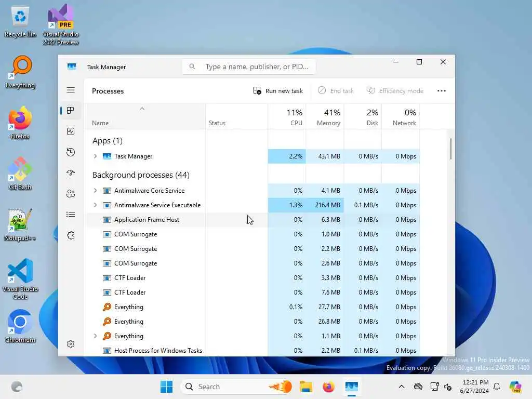Expand Antimalware Service Executable process
Viewport: 532px width, 399px height.
click(96, 205)
